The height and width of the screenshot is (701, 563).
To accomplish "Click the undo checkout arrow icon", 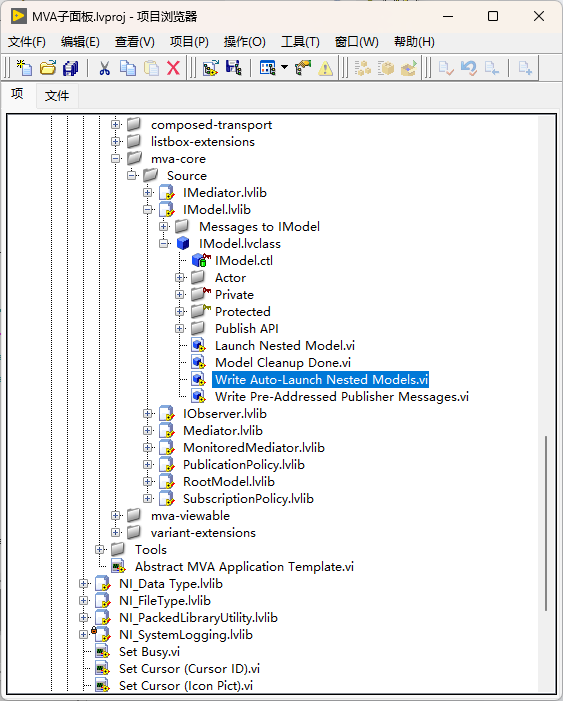I will click(469, 68).
